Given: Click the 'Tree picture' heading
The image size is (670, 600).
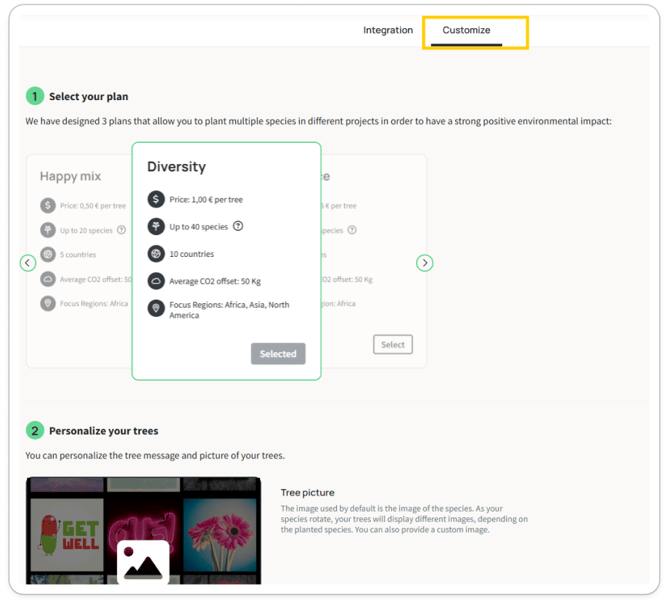Looking at the screenshot, I should pyautogui.click(x=307, y=493).
